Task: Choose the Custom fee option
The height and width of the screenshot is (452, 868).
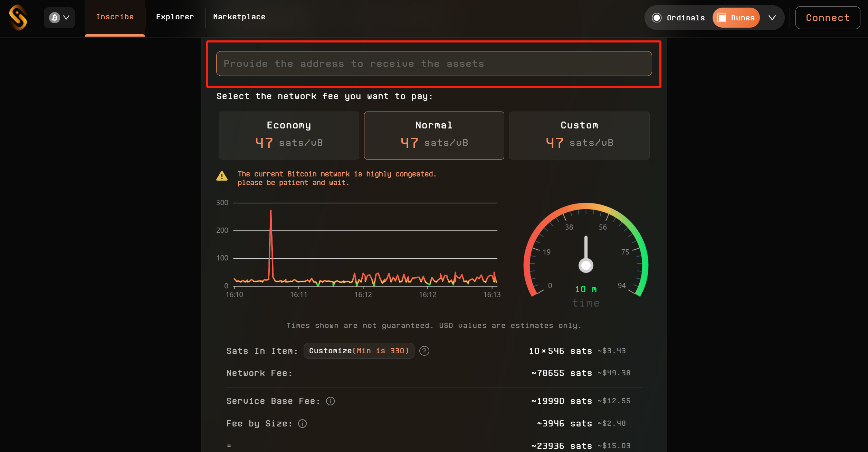Action: (579, 135)
